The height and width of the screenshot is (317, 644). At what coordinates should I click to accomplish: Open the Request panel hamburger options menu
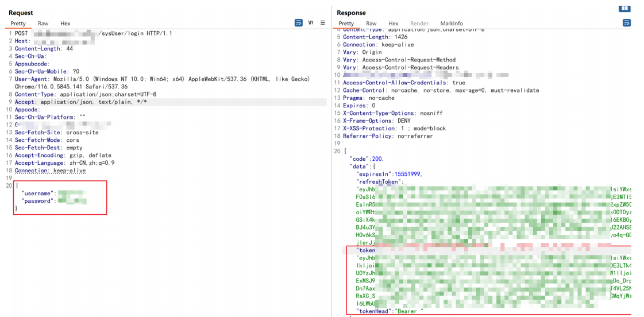(x=323, y=23)
